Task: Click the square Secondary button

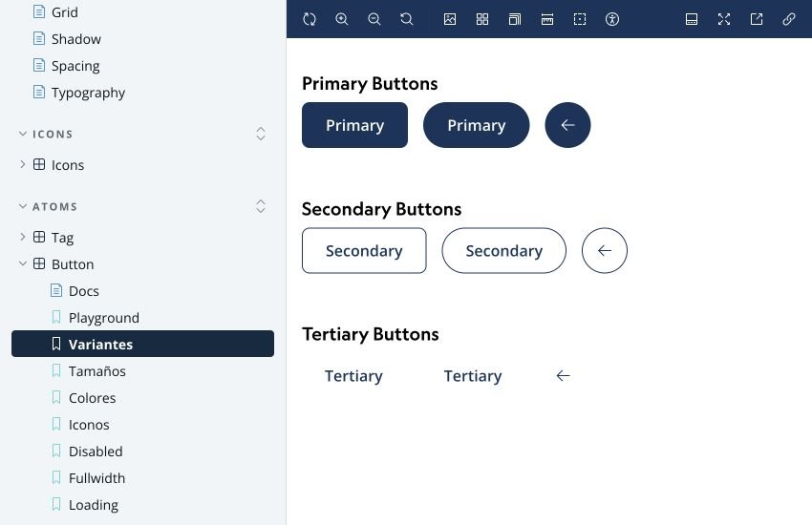Action: tap(364, 251)
